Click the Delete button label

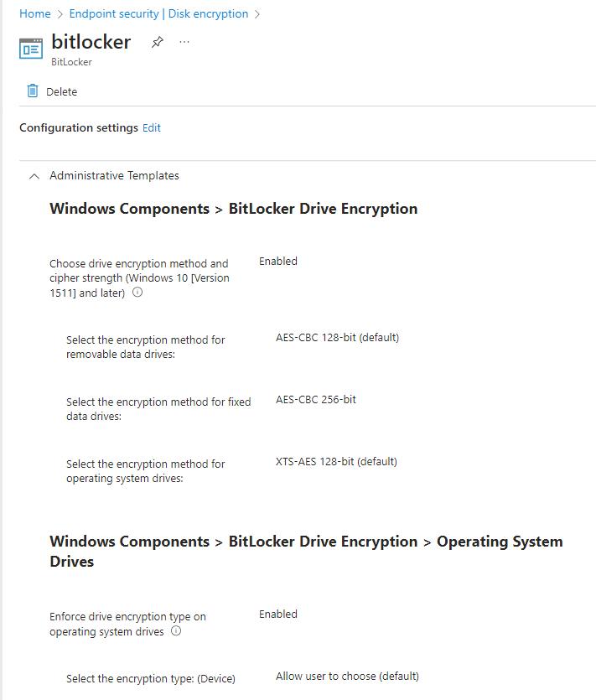(x=61, y=91)
